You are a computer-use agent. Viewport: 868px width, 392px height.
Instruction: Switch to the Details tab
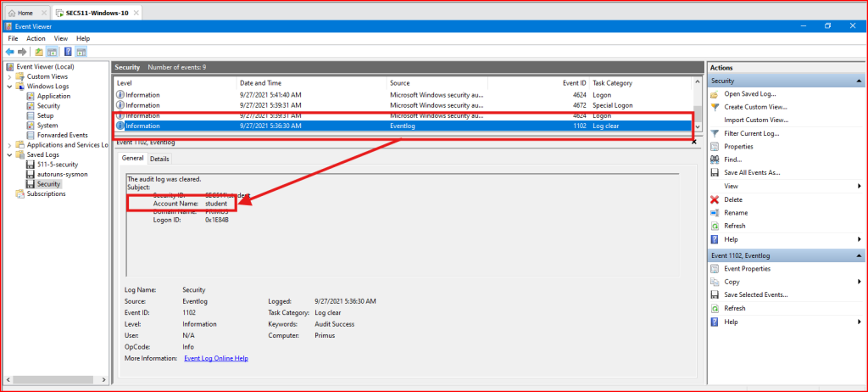point(159,159)
